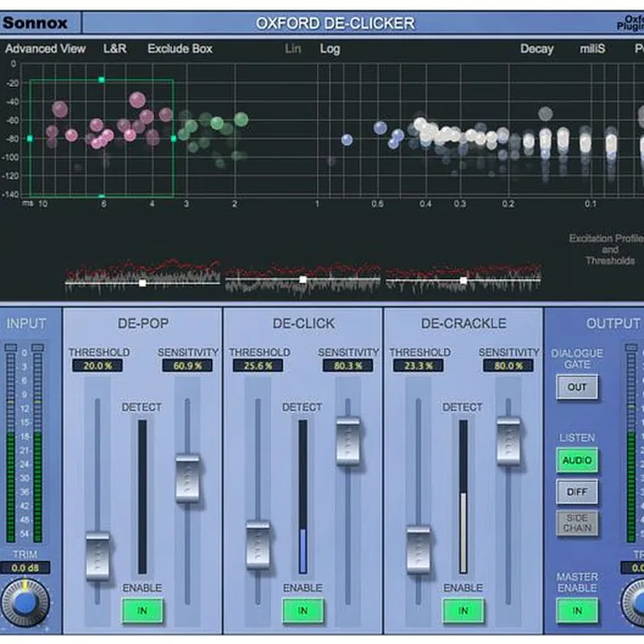The image size is (644, 644).
Task: Click the exclude box right edge handle
Action: [174, 139]
